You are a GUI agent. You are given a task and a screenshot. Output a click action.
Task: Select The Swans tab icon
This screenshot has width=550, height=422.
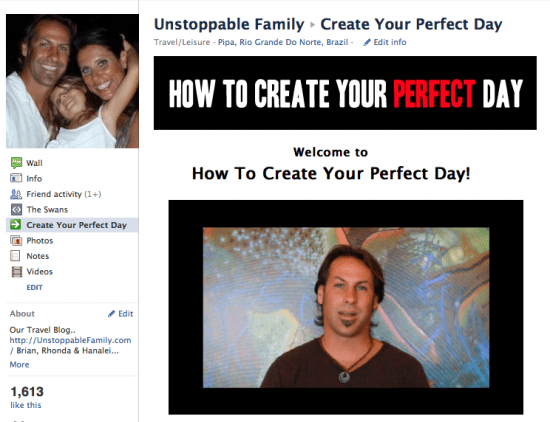16,209
